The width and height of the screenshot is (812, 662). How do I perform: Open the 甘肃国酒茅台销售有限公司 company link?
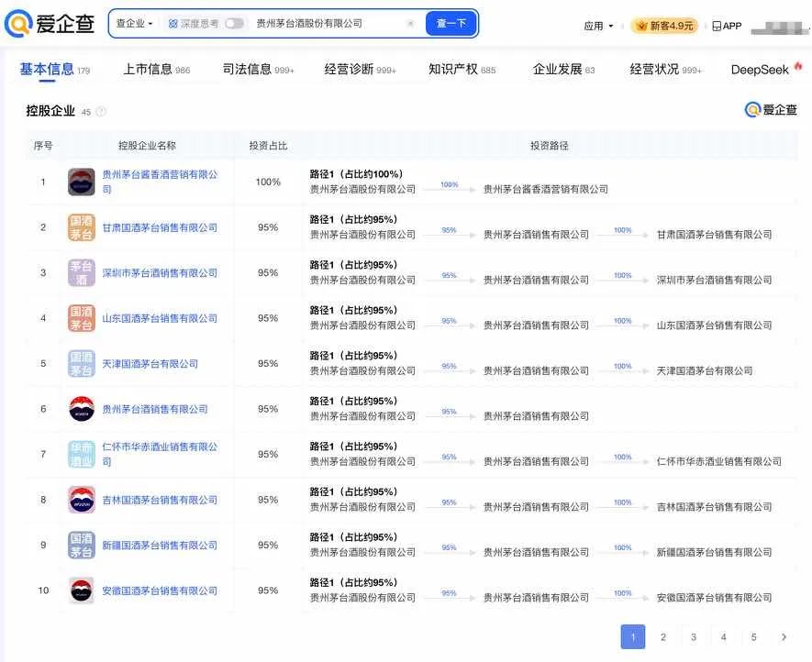pyautogui.click(x=160, y=227)
